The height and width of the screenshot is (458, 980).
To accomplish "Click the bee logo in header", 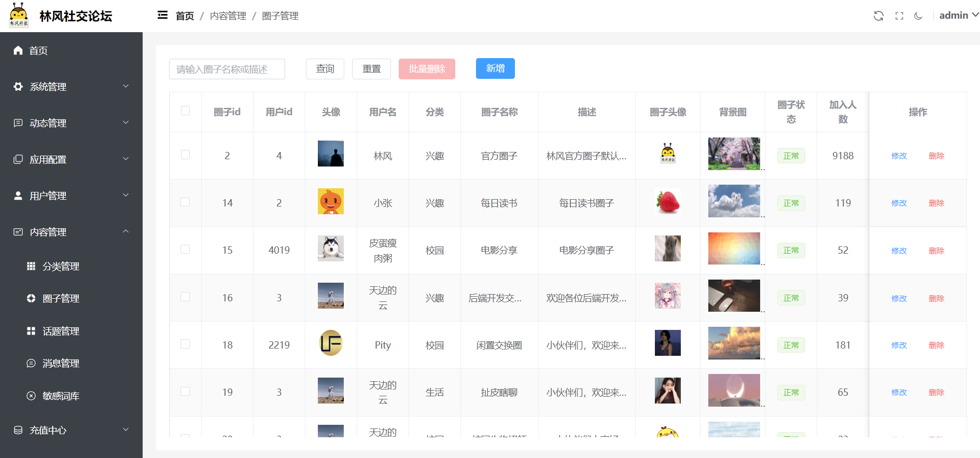I will (19, 15).
